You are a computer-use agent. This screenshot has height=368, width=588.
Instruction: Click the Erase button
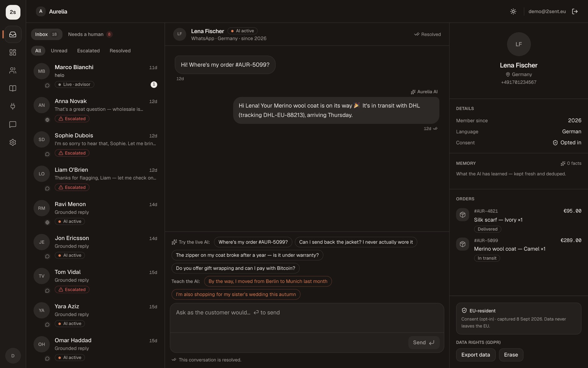[511, 355]
